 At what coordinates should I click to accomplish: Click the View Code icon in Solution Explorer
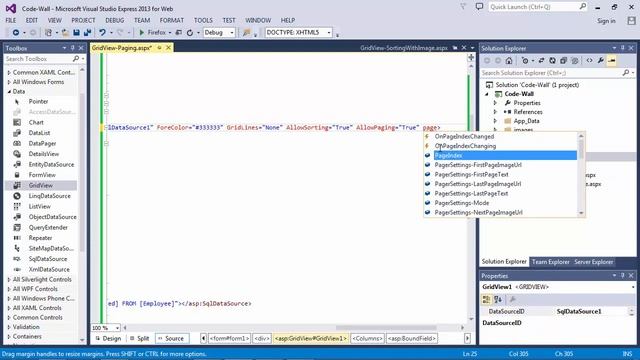589,61
